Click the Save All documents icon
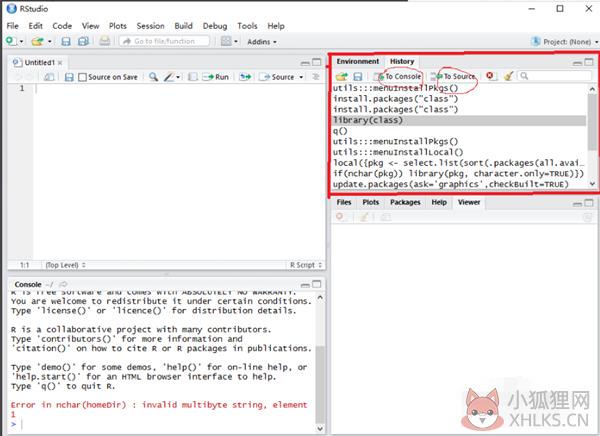This screenshot has height=436, width=600. point(83,41)
